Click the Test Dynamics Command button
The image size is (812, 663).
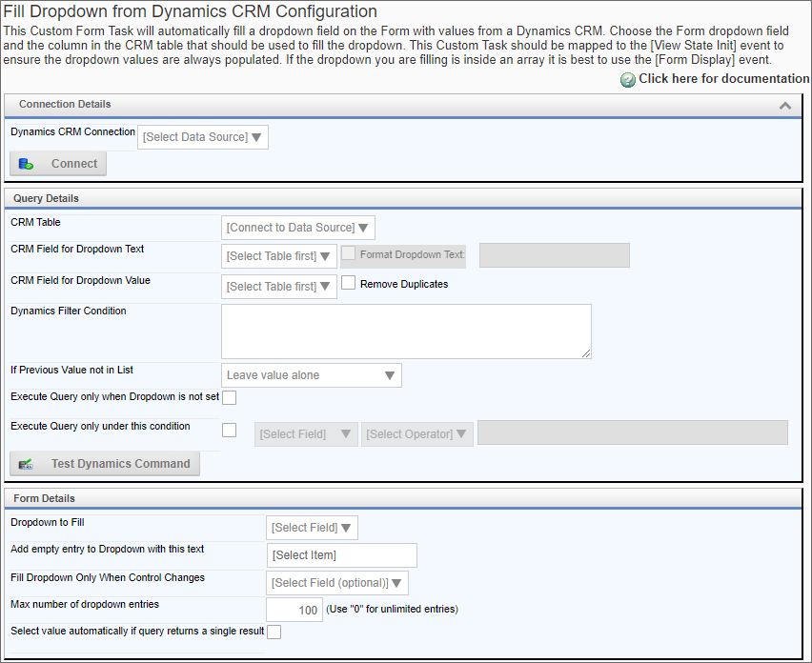(x=105, y=464)
